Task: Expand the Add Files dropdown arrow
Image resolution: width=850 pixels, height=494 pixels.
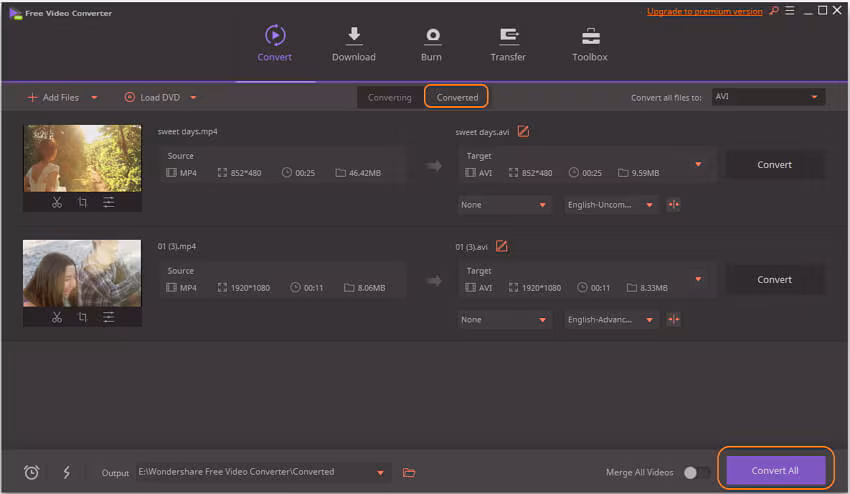Action: (94, 98)
